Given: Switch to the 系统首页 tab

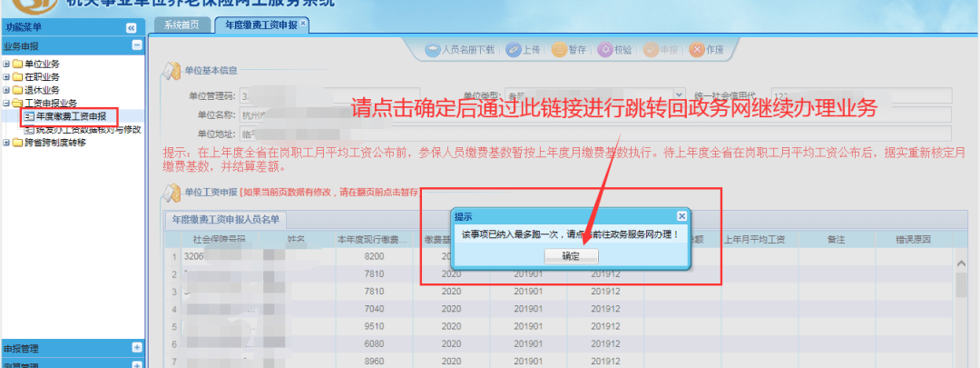Looking at the screenshot, I should 181,25.
